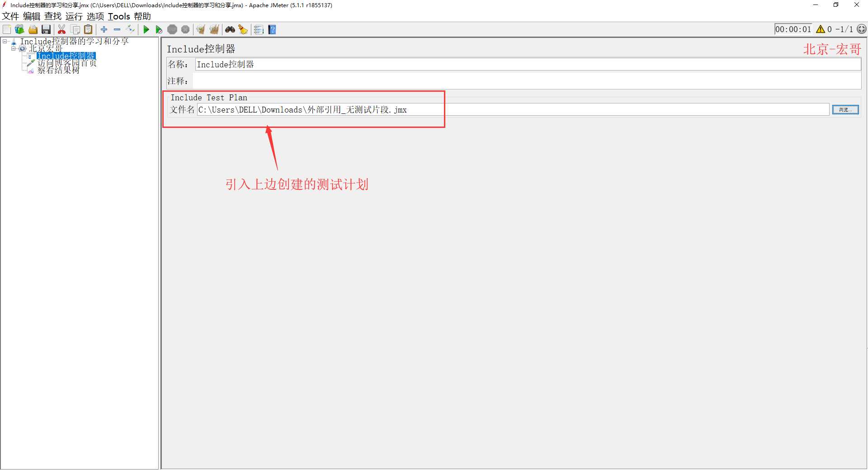
Task: Click the 浏览 browse button for file name
Action: 845,110
